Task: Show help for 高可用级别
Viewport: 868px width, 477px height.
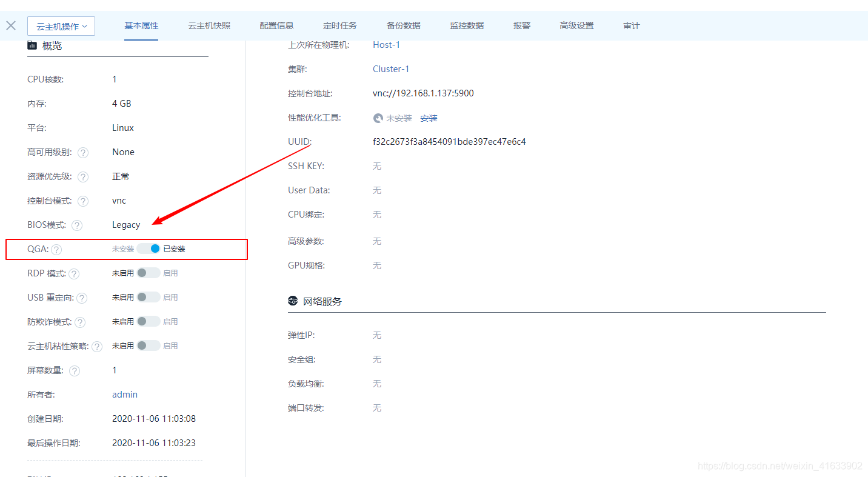Action: (x=83, y=153)
